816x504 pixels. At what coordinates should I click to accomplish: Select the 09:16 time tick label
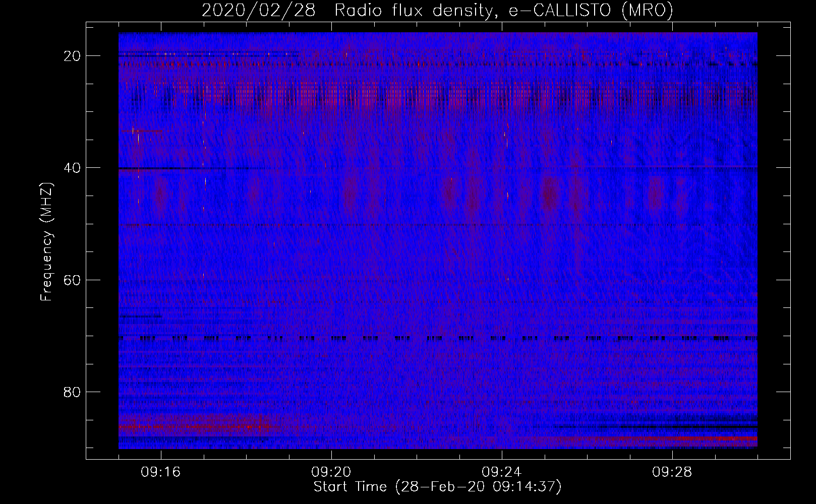161,472
